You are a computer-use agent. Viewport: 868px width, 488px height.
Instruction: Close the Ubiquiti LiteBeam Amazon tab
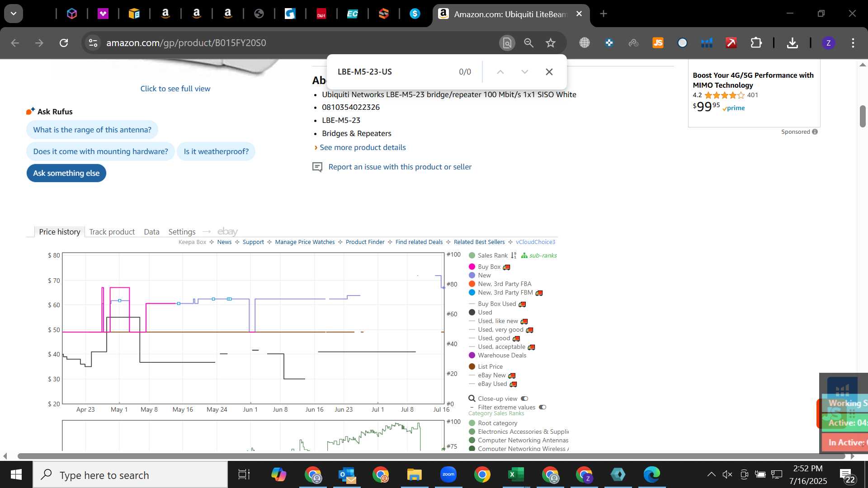point(579,14)
